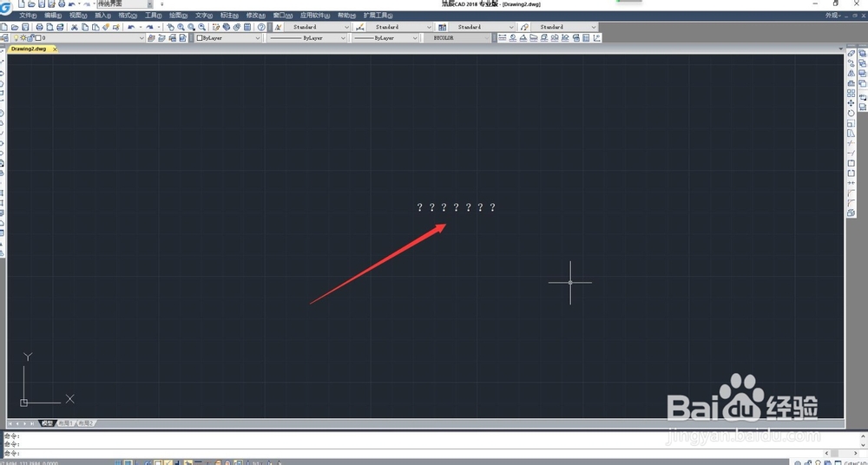This screenshot has width=868, height=465.
Task: Select the question marks text object
Action: pos(457,207)
